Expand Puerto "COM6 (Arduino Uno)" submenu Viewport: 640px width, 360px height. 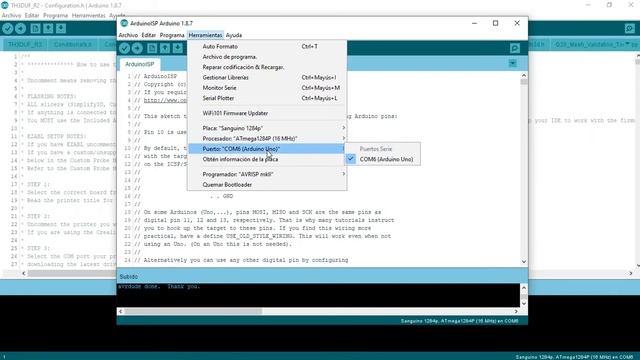(267, 149)
